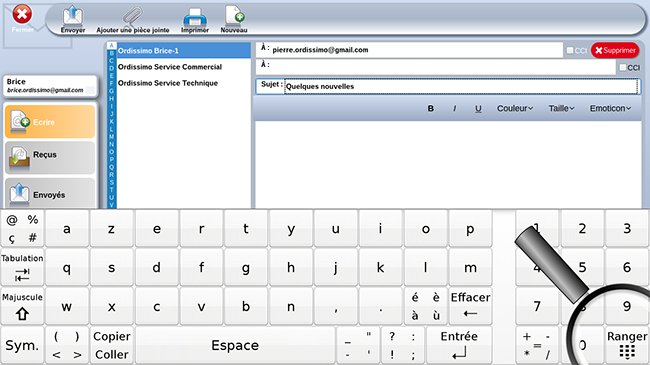Tap the accented letters é è à ù key

(425, 307)
